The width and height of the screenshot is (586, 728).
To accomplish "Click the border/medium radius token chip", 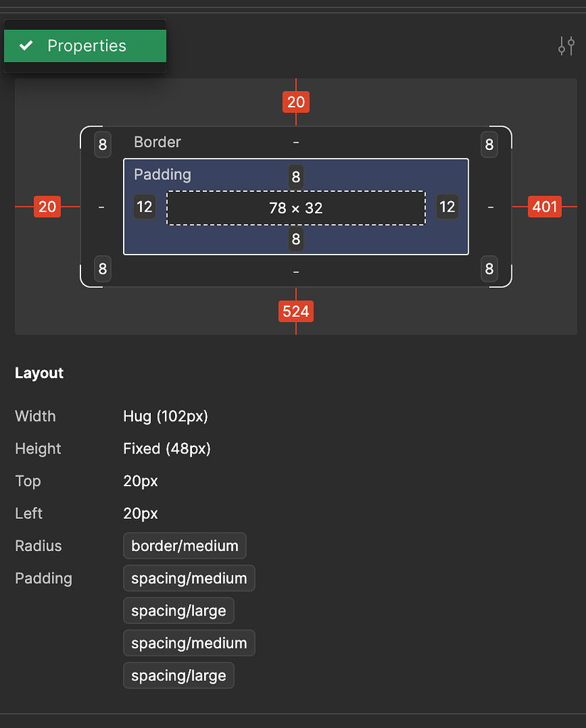I will tap(185, 546).
